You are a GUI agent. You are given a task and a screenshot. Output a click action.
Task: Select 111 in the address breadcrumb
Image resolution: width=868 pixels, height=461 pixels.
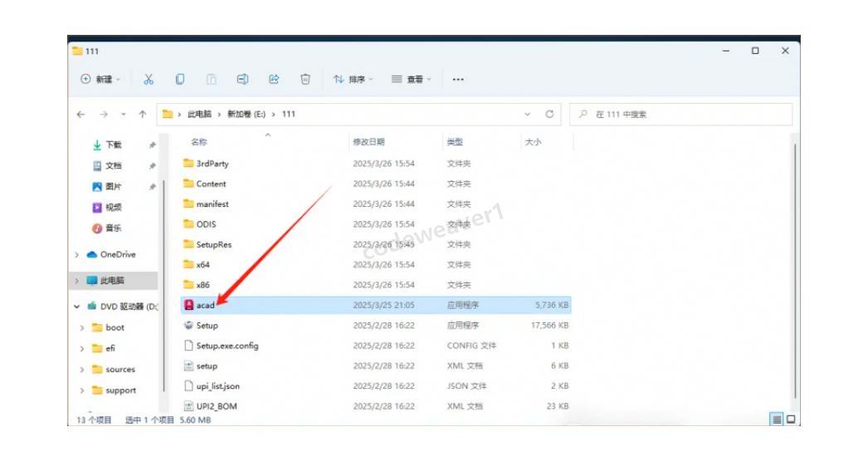289,114
